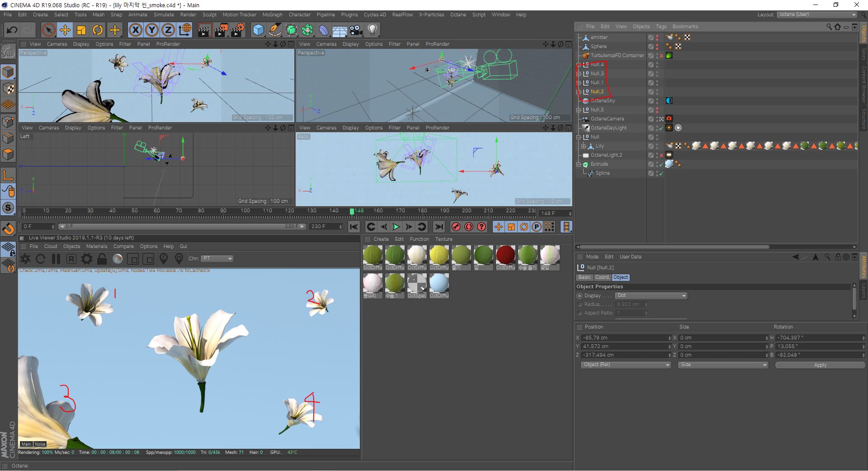Click timeline ruler at frame 100
The height and width of the screenshot is (471, 868).
(245, 211)
